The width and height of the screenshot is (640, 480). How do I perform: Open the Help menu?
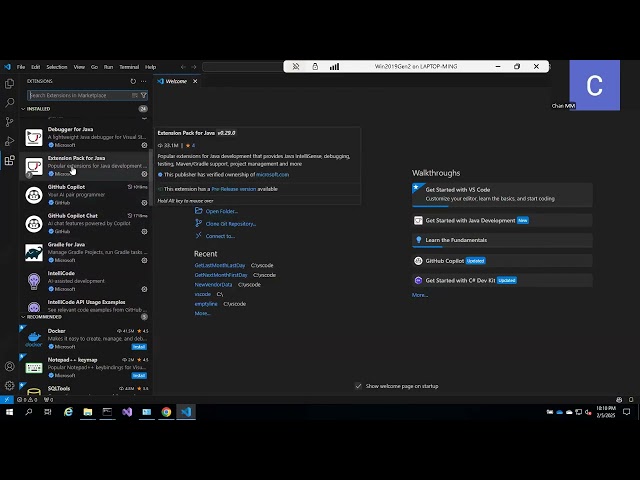pos(151,67)
